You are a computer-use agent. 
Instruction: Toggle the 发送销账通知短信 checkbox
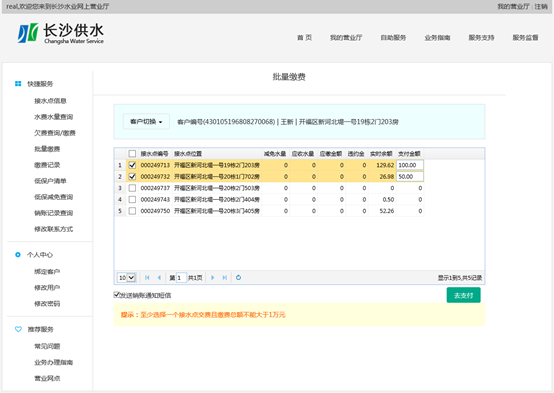point(116,294)
